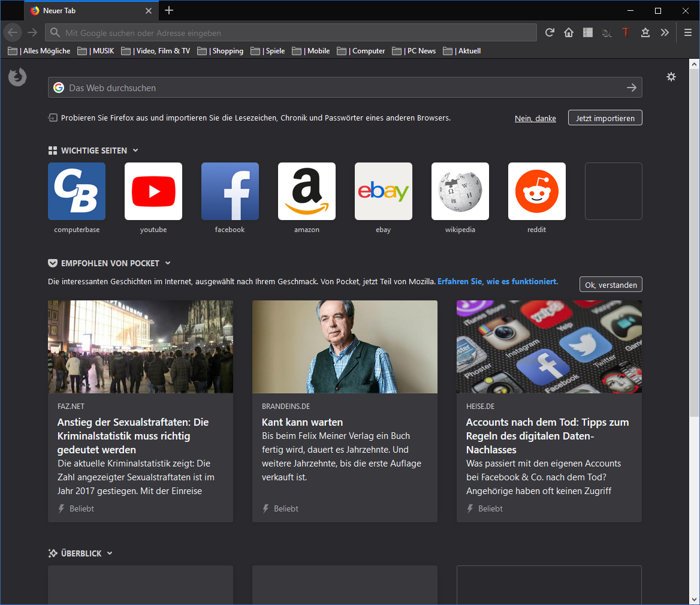Viewport: 700px width, 605px height.
Task: Open a new tab with the plus button
Action: click(169, 10)
